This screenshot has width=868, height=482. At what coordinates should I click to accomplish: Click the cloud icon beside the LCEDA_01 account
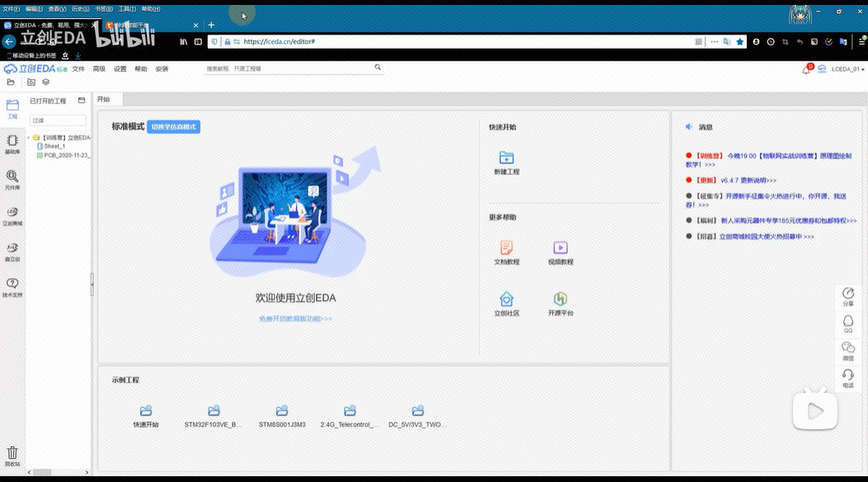822,69
